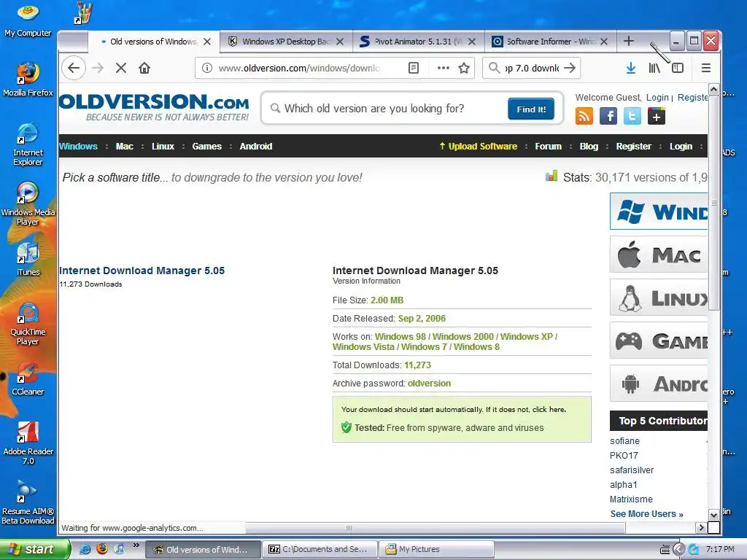Select the iTunes desktop icon
747x560 pixels.
(x=28, y=260)
